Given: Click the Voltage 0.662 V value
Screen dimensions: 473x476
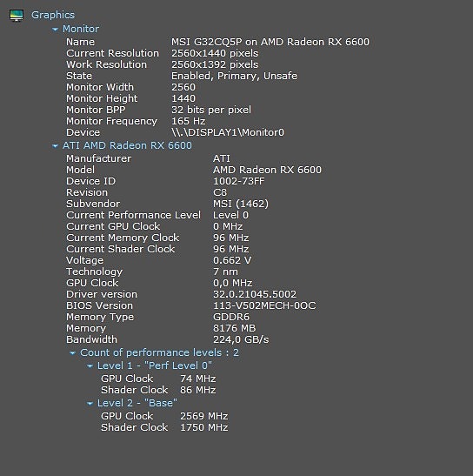Looking at the screenshot, I should 232,260.
